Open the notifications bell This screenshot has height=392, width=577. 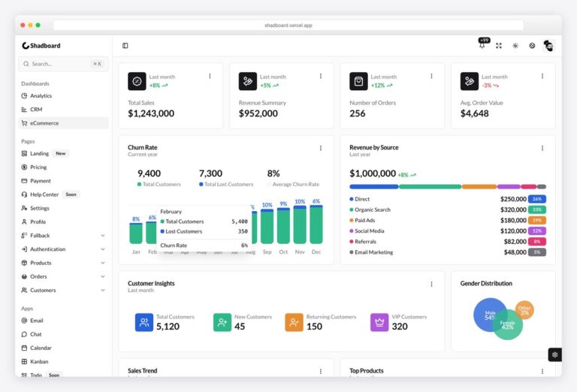click(482, 46)
